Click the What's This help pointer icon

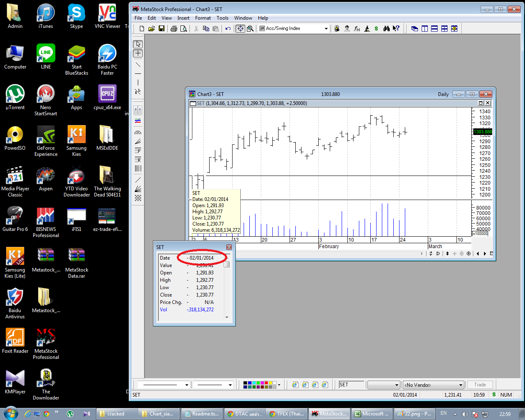[396, 29]
